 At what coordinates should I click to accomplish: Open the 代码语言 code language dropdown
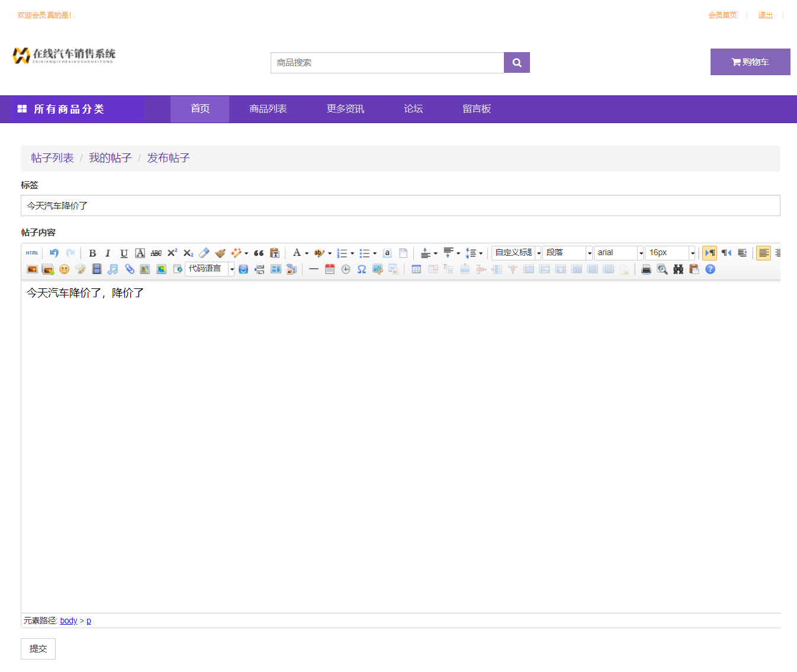click(210, 269)
